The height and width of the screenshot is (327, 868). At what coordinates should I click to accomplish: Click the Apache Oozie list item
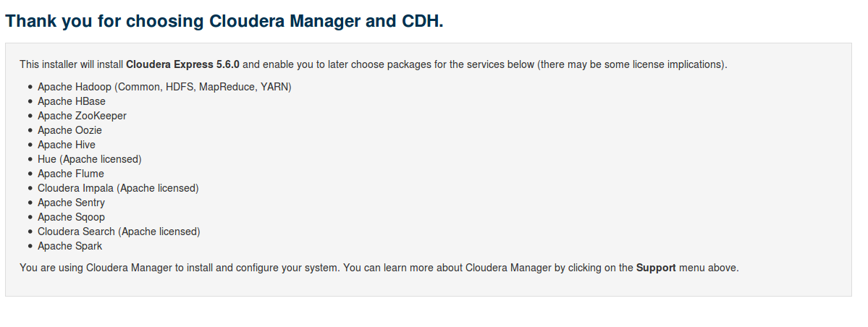click(x=69, y=130)
